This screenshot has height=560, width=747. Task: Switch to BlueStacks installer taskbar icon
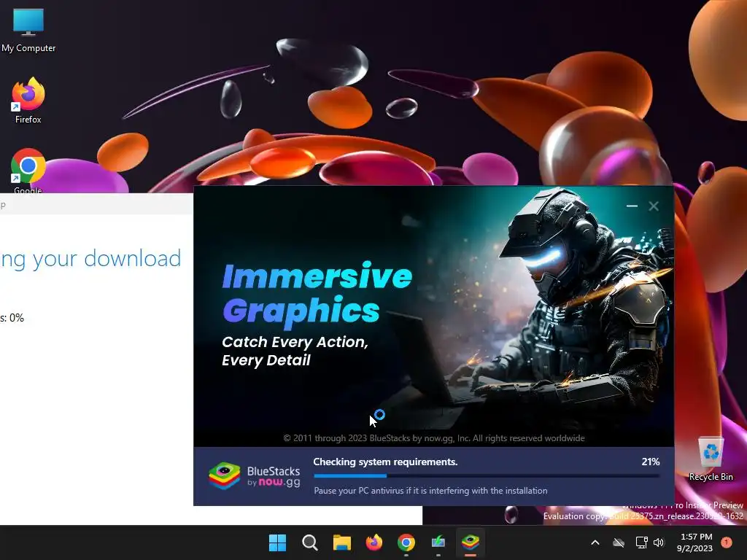[471, 542]
